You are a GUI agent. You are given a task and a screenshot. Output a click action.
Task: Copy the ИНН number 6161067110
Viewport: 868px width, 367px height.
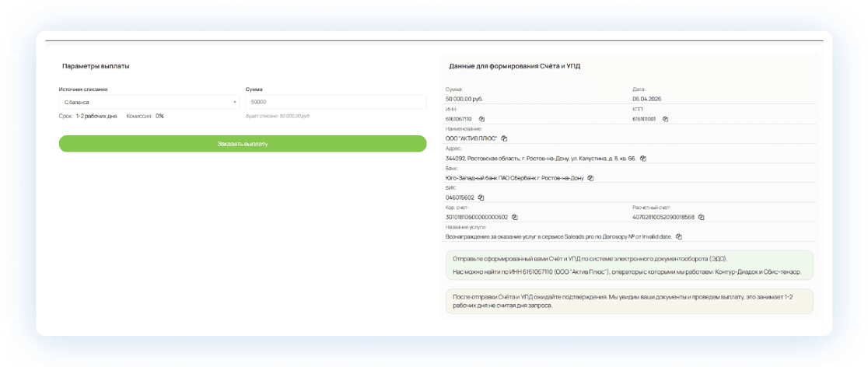[481, 119]
